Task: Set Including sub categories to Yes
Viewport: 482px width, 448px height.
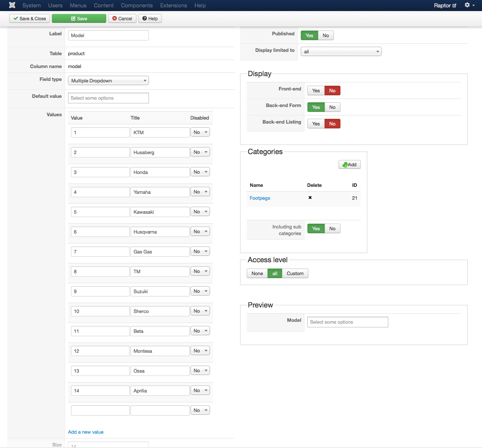Action: click(316, 228)
